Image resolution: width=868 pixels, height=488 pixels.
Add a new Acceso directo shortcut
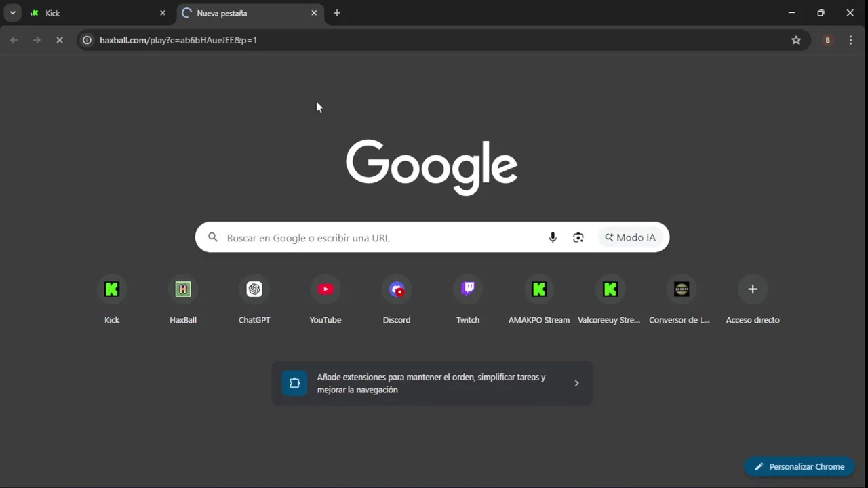(x=753, y=300)
